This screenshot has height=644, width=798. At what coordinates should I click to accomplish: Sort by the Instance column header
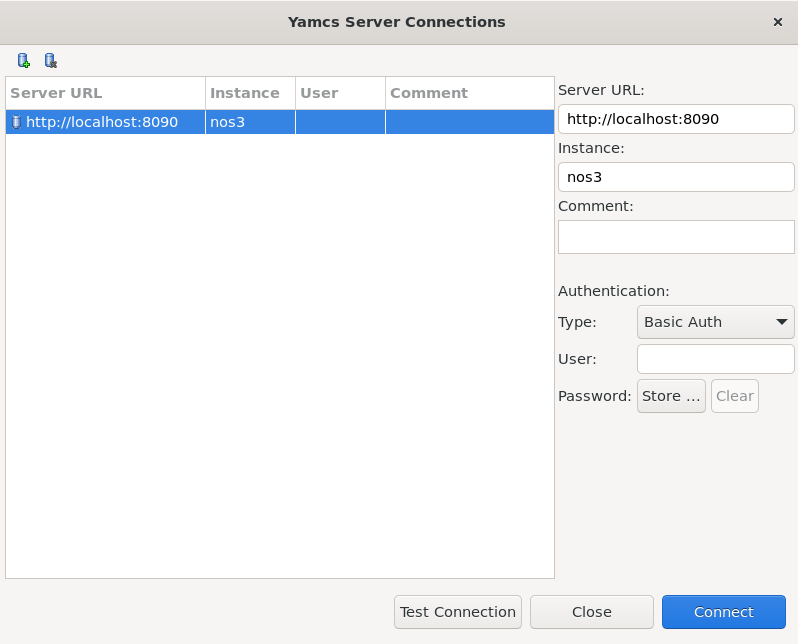click(250, 93)
